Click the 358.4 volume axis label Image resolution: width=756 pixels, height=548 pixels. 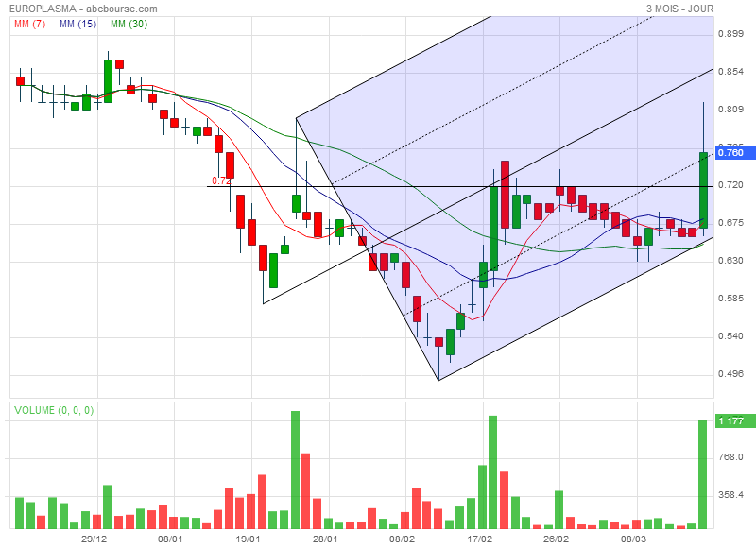pos(730,494)
